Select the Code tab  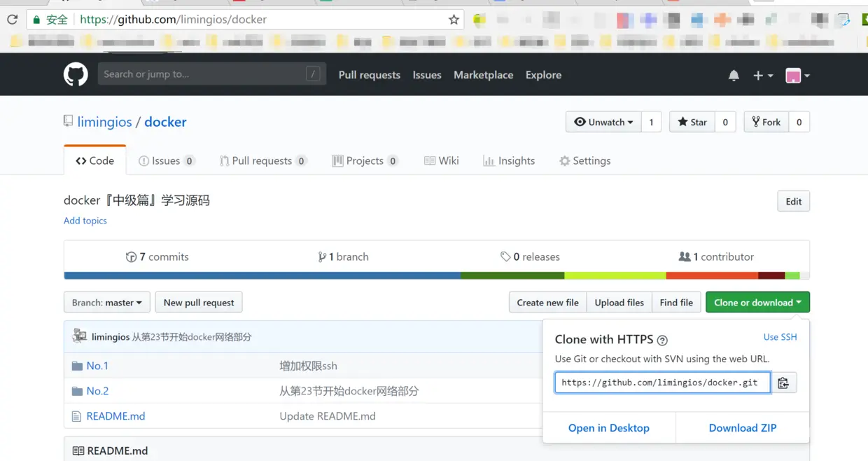click(x=94, y=160)
